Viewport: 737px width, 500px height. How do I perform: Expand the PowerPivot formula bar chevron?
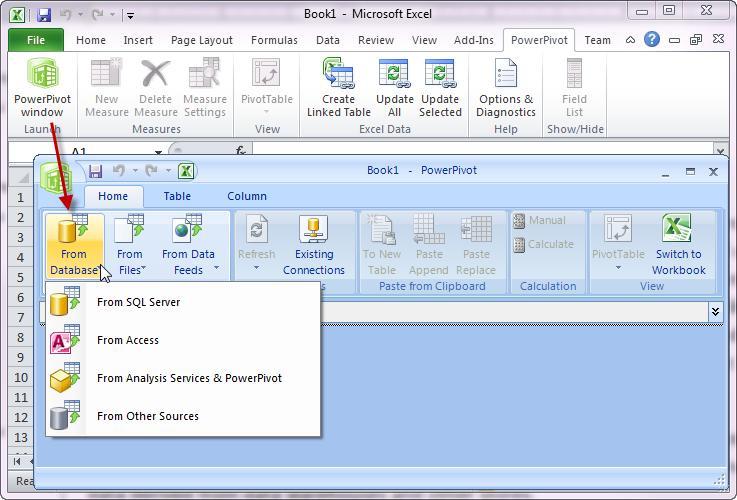[715, 312]
